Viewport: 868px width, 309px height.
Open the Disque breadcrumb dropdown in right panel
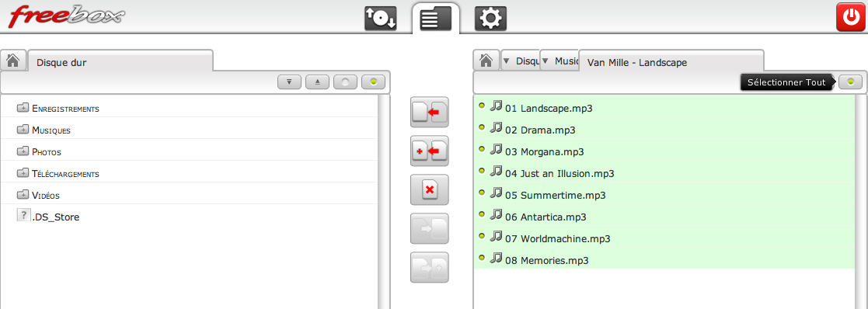pos(520,61)
